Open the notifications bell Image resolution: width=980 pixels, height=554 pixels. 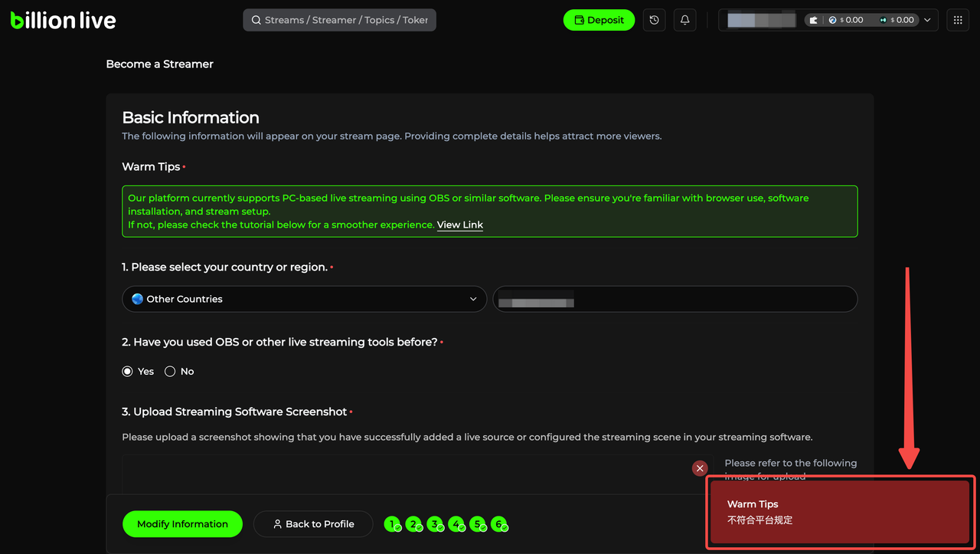[x=685, y=21]
